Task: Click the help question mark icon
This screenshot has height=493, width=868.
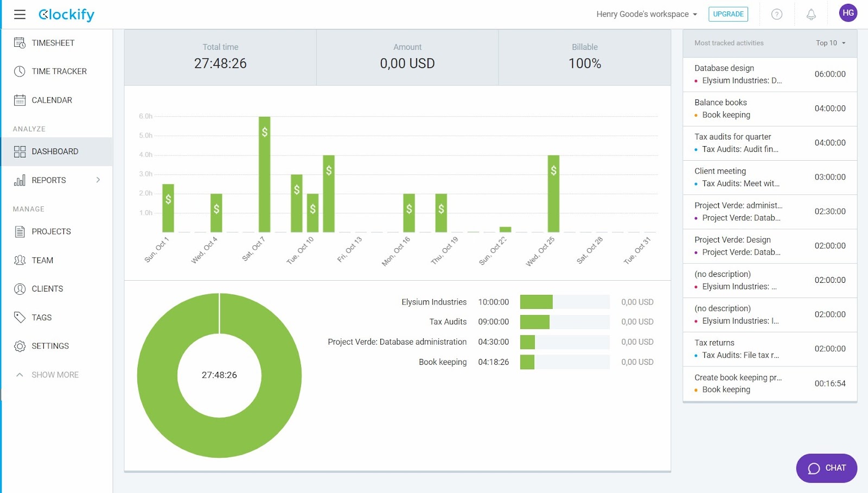Action: tap(777, 15)
